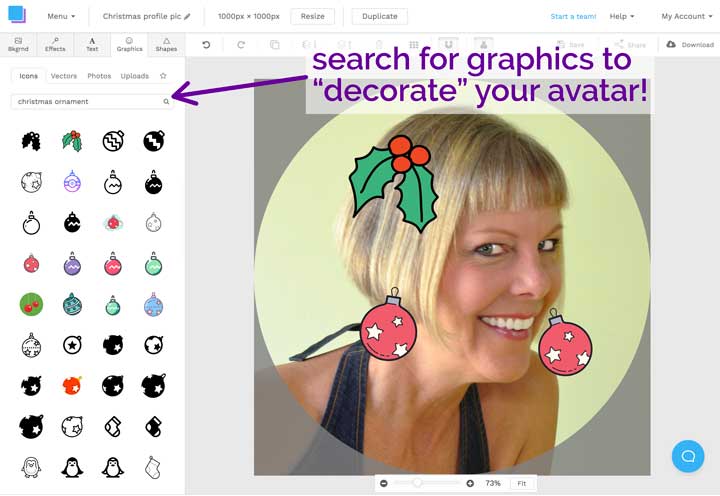Image resolution: width=720 pixels, height=496 pixels.
Task: Toggle the grid overlay icon in toolbar
Action: pyautogui.click(x=414, y=45)
